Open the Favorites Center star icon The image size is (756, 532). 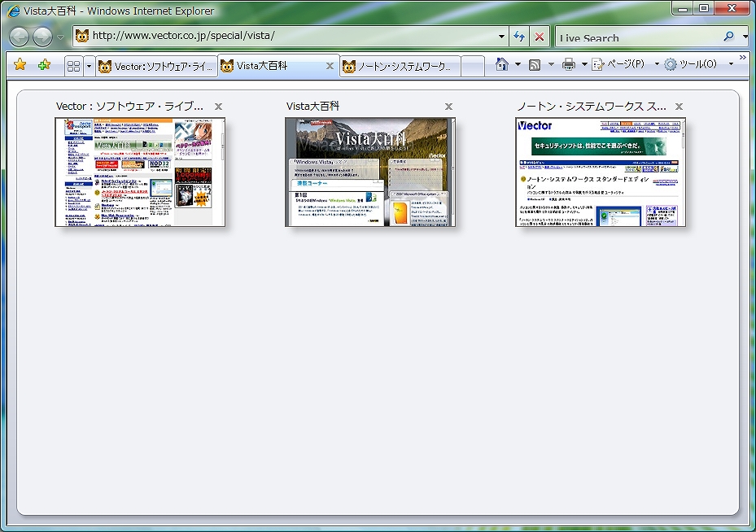(x=20, y=64)
